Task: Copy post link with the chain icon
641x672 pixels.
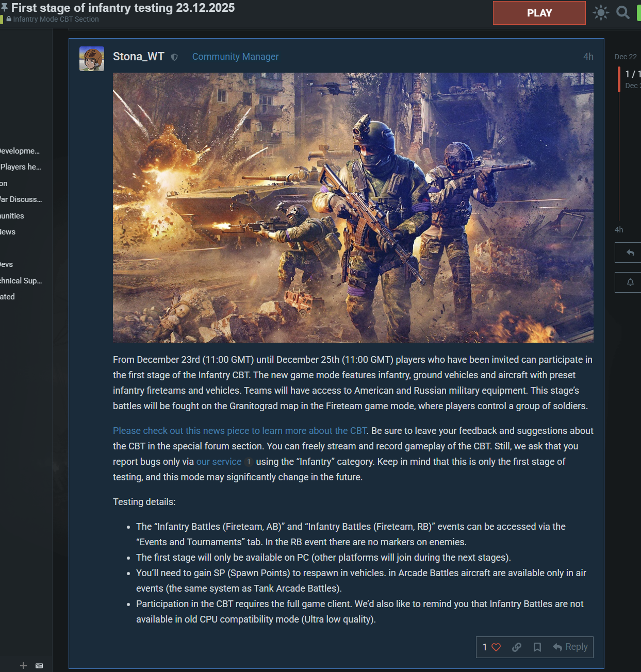Action: pos(517,647)
